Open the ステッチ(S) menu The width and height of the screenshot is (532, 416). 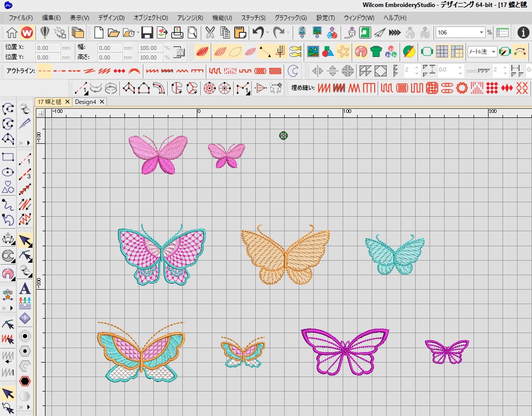point(253,17)
